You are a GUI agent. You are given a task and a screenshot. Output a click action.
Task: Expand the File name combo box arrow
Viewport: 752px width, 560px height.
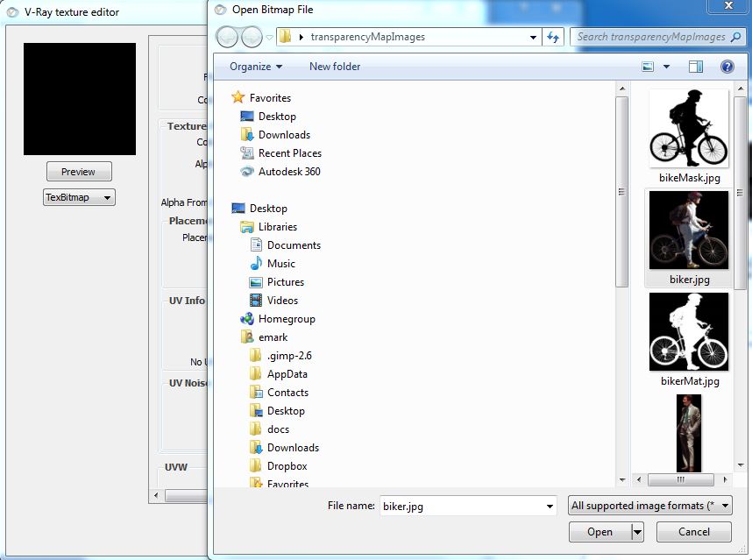pos(550,507)
